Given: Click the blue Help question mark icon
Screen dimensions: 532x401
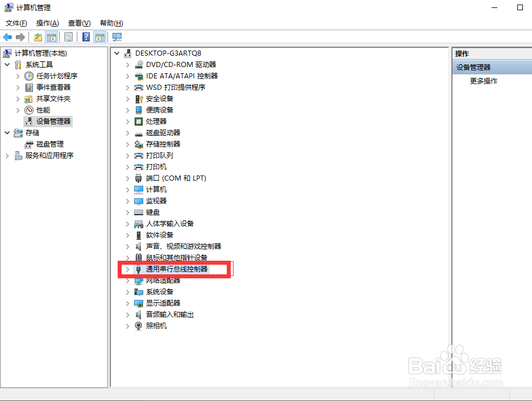Looking at the screenshot, I should point(86,37).
